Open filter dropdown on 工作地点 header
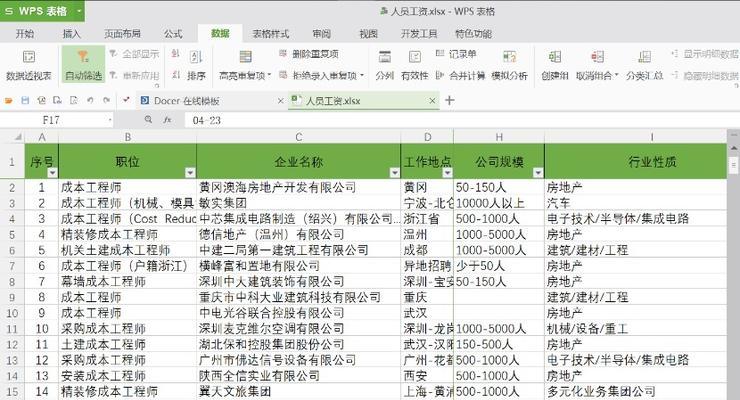740x400 pixels. pyautogui.click(x=447, y=173)
